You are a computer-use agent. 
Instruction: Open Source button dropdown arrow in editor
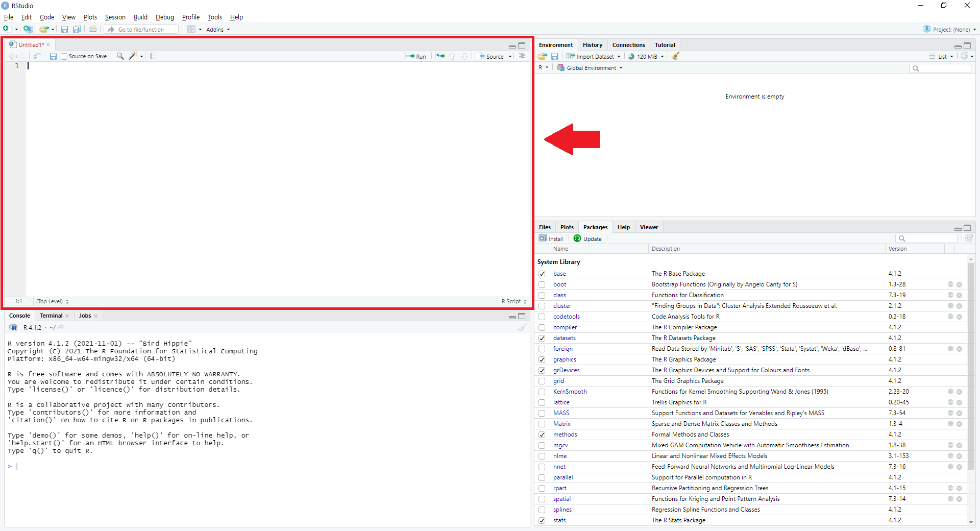pos(510,57)
